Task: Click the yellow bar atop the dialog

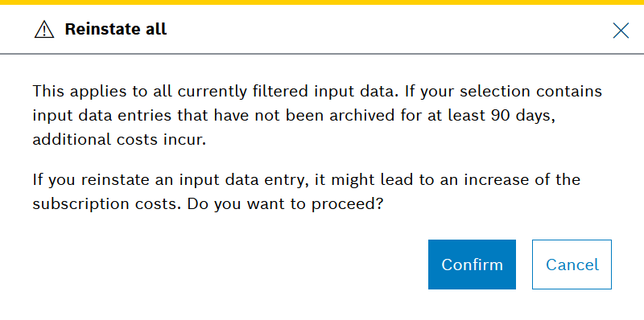Action: [322, 2]
